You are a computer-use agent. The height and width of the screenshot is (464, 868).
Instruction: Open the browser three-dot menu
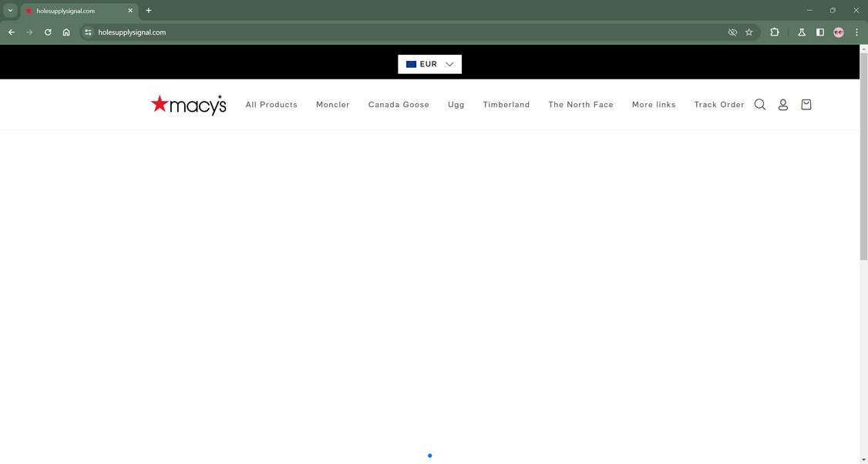click(856, 32)
